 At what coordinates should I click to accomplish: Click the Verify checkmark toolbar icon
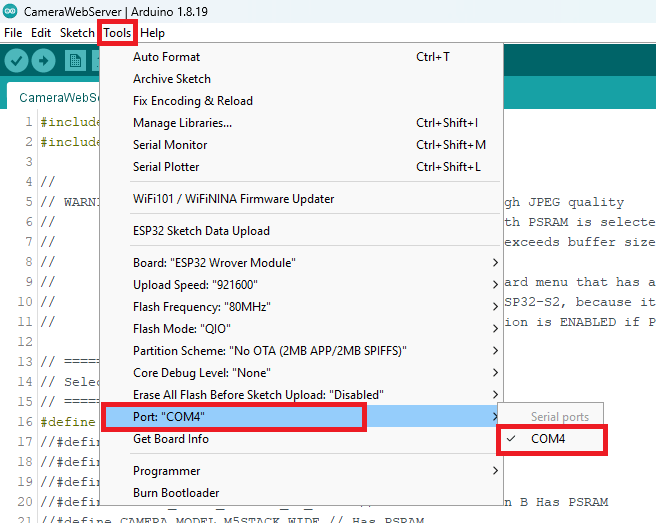point(16,61)
